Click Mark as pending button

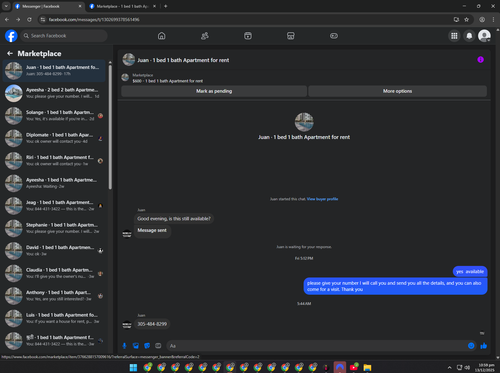pyautogui.click(x=214, y=91)
